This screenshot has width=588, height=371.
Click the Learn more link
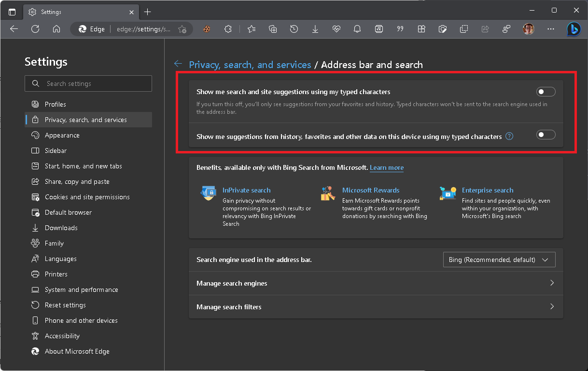pyautogui.click(x=387, y=167)
